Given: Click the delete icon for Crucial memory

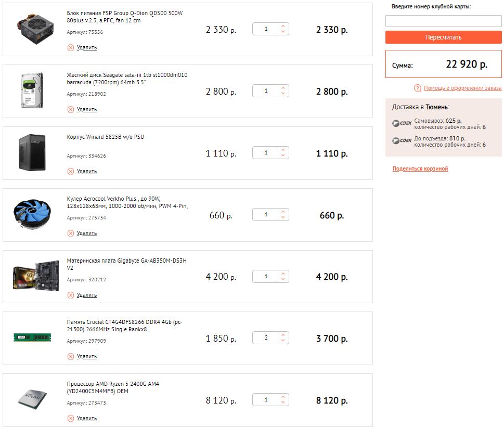Looking at the screenshot, I should tap(70, 356).
